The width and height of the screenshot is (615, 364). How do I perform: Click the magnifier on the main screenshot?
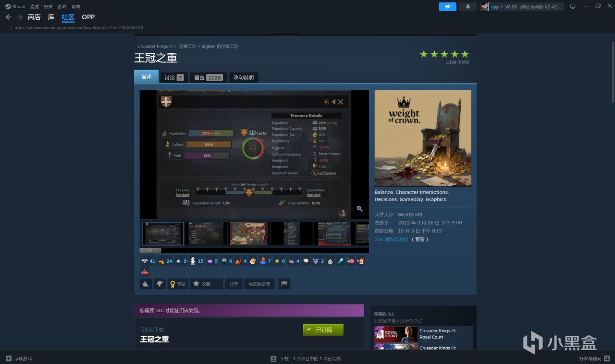click(359, 208)
